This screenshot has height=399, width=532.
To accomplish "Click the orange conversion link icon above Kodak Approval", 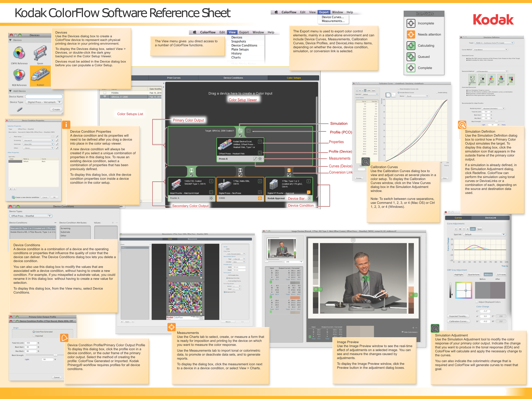I will tap(289, 170).
